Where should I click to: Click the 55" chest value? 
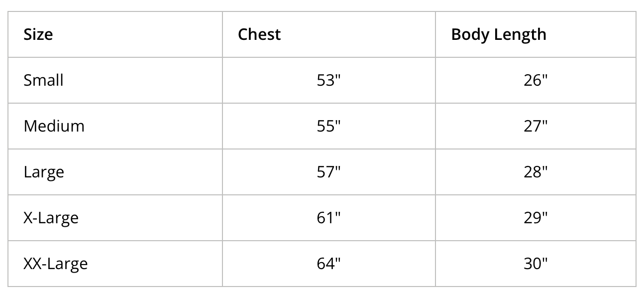(328, 126)
